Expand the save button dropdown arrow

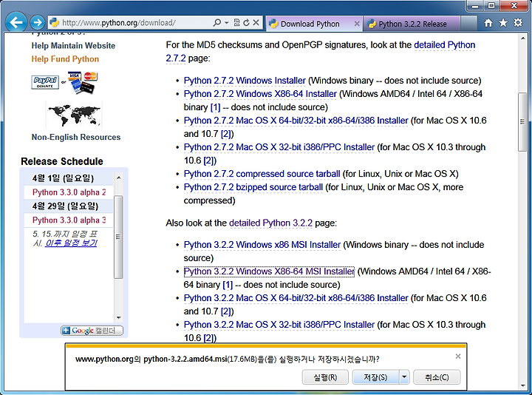(404, 377)
